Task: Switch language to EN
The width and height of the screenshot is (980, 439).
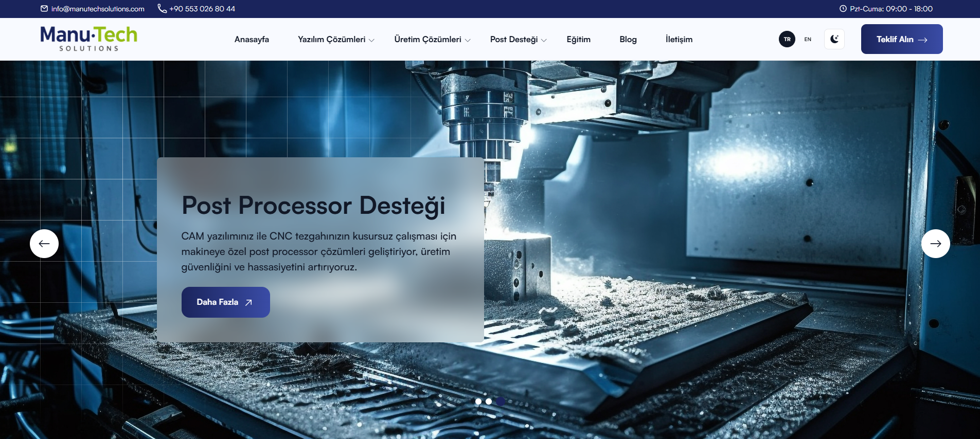Action: 808,39
